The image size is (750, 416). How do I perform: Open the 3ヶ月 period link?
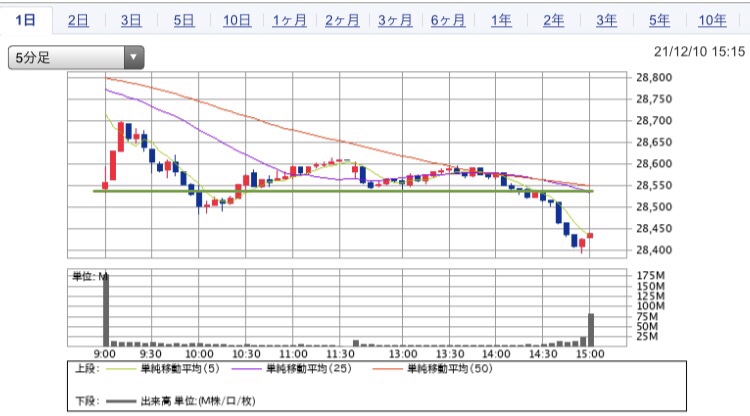click(395, 21)
